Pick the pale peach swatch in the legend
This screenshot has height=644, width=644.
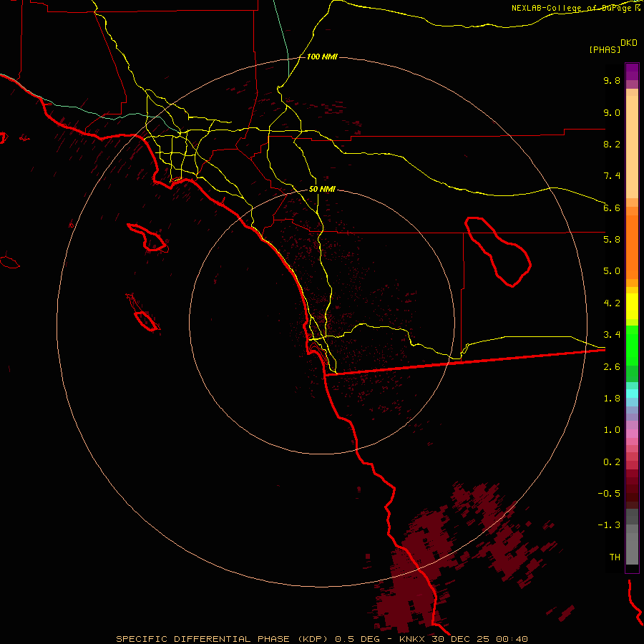coord(632,147)
